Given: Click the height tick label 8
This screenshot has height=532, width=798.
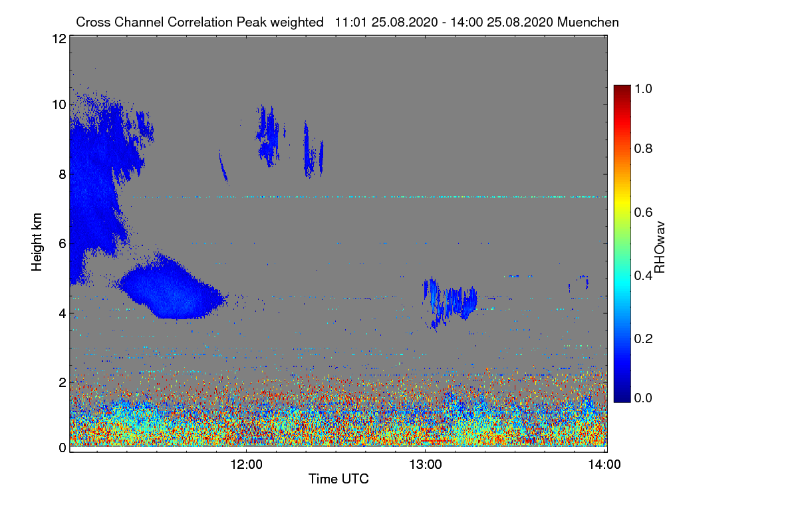Looking at the screenshot, I should [62, 174].
